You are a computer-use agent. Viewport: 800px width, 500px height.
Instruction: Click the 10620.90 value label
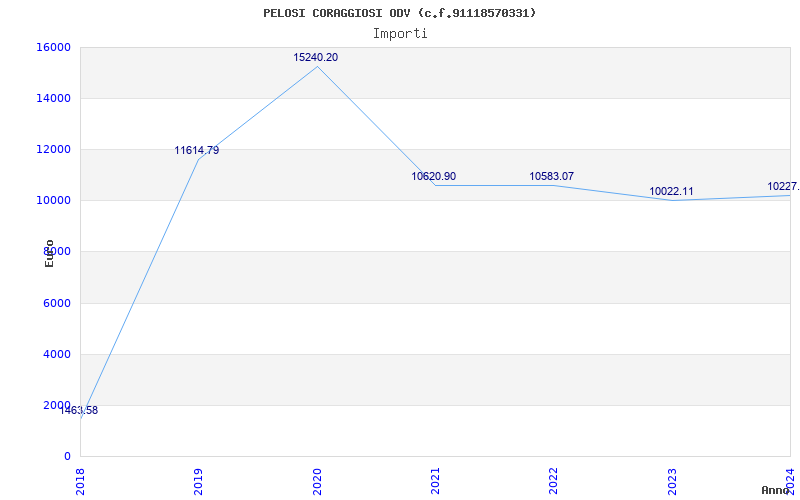434,177
